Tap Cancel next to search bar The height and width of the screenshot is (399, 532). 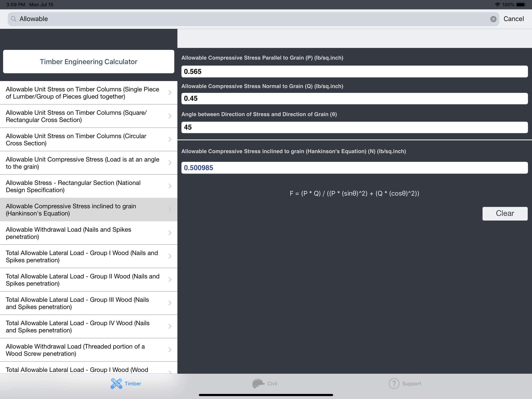click(514, 19)
